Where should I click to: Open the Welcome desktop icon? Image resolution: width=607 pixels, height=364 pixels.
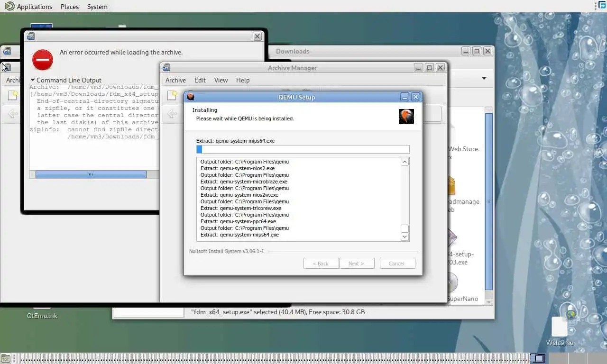coord(560,332)
